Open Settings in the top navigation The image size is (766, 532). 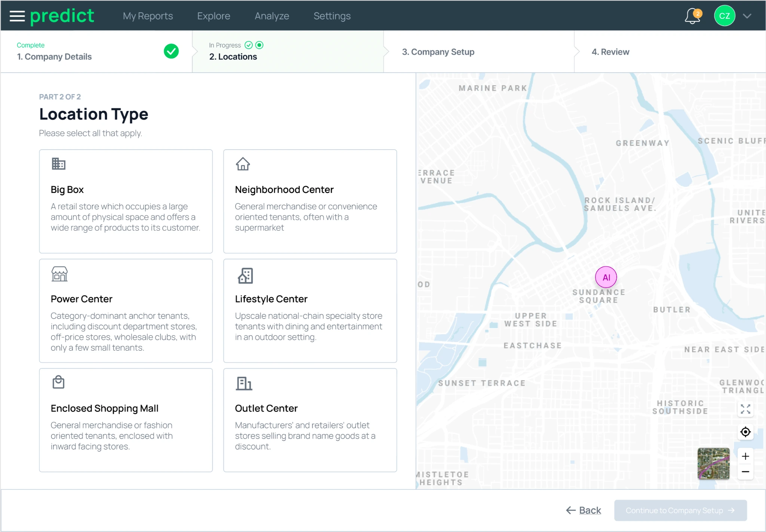click(x=332, y=16)
